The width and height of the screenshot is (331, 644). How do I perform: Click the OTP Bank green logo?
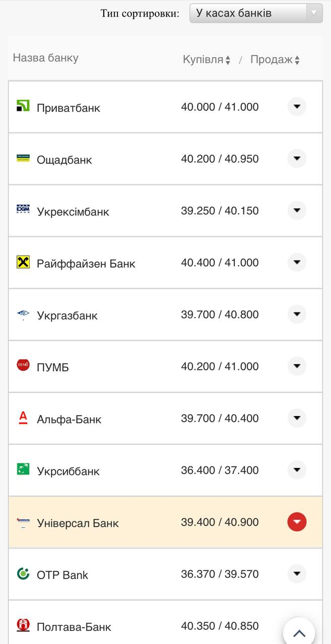tap(23, 574)
